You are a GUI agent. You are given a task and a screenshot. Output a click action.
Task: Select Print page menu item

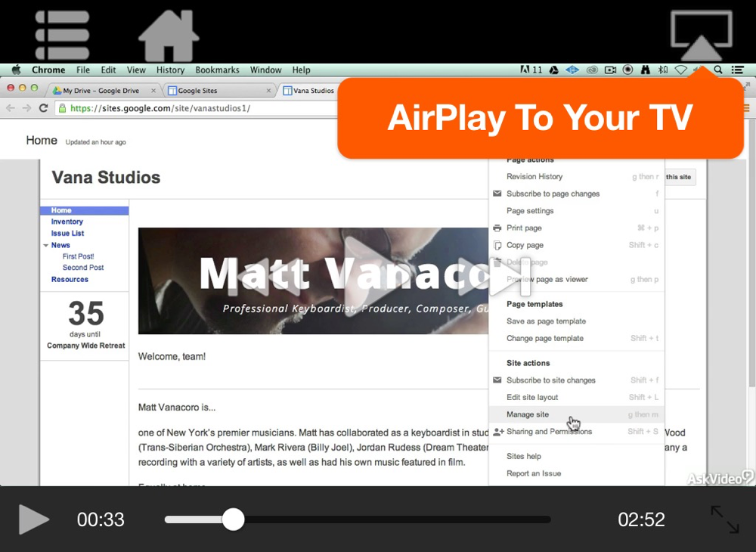(577, 228)
